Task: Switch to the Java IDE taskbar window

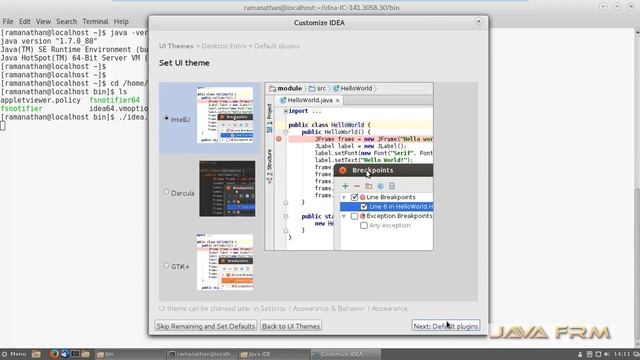Action: pos(273,354)
